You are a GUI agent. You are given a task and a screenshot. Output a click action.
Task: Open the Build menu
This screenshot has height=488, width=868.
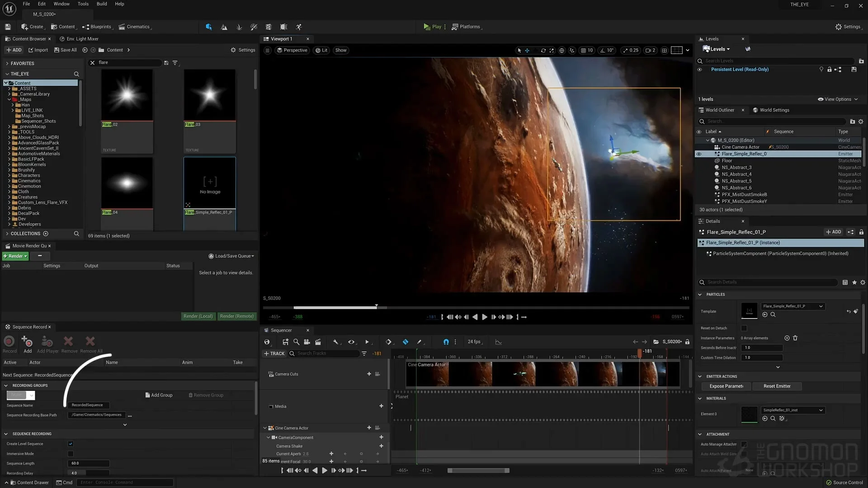pos(102,4)
